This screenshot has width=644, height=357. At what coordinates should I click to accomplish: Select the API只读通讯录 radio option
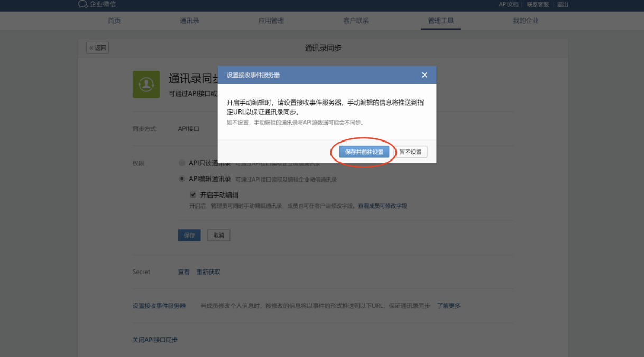coord(182,163)
